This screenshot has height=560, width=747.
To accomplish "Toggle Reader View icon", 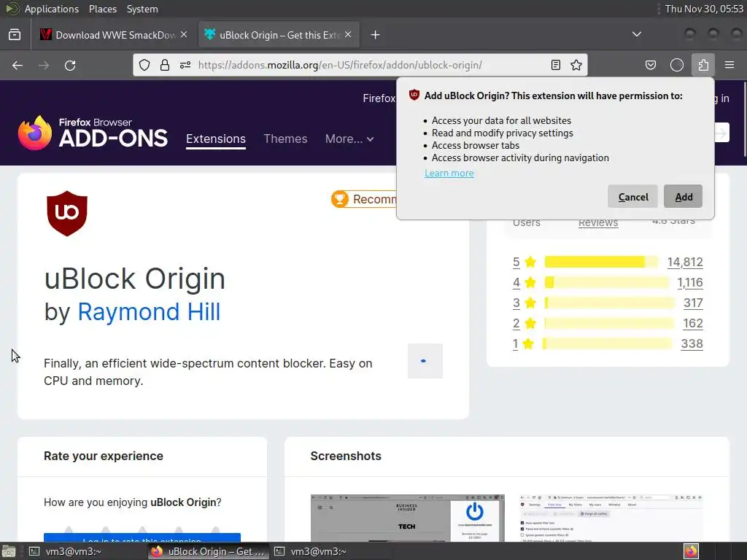I will pyautogui.click(x=555, y=65).
